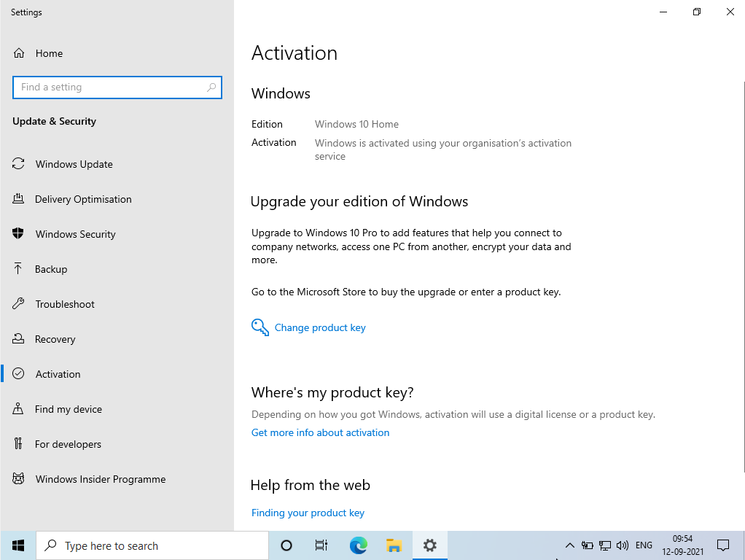The width and height of the screenshot is (745, 560).
Task: Open the Windows Start menu
Action: (18, 545)
